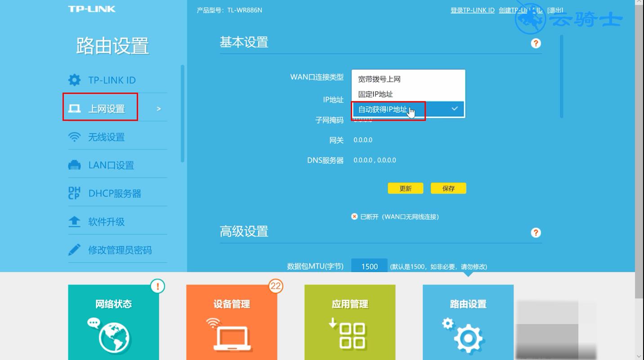Viewport: 644px width, 360px height.
Task: Click the 高级设置 heading
Action: click(244, 231)
